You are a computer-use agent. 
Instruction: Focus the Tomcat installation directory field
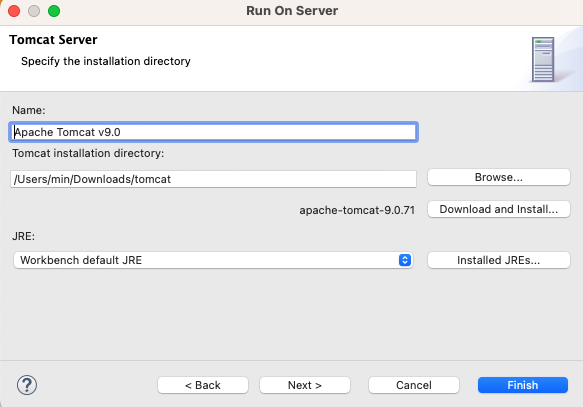213,179
